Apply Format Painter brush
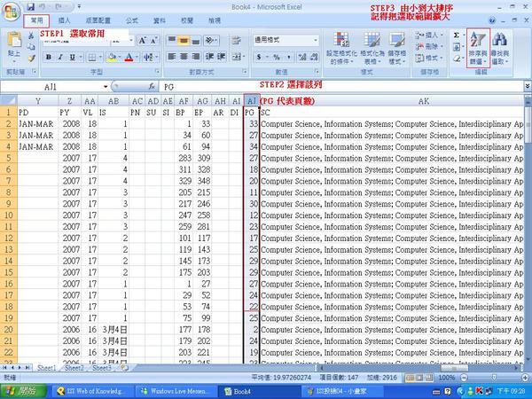 pyautogui.click(x=32, y=59)
